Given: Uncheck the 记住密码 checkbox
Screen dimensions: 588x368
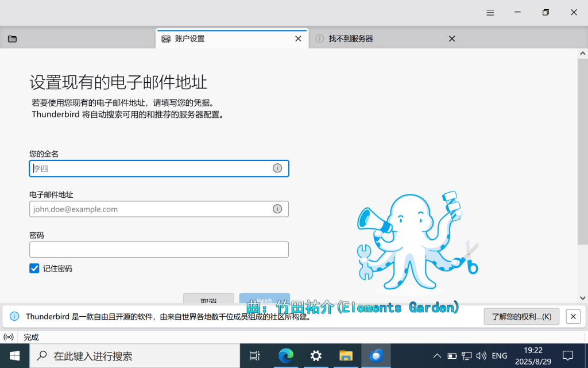Looking at the screenshot, I should pyautogui.click(x=34, y=269).
